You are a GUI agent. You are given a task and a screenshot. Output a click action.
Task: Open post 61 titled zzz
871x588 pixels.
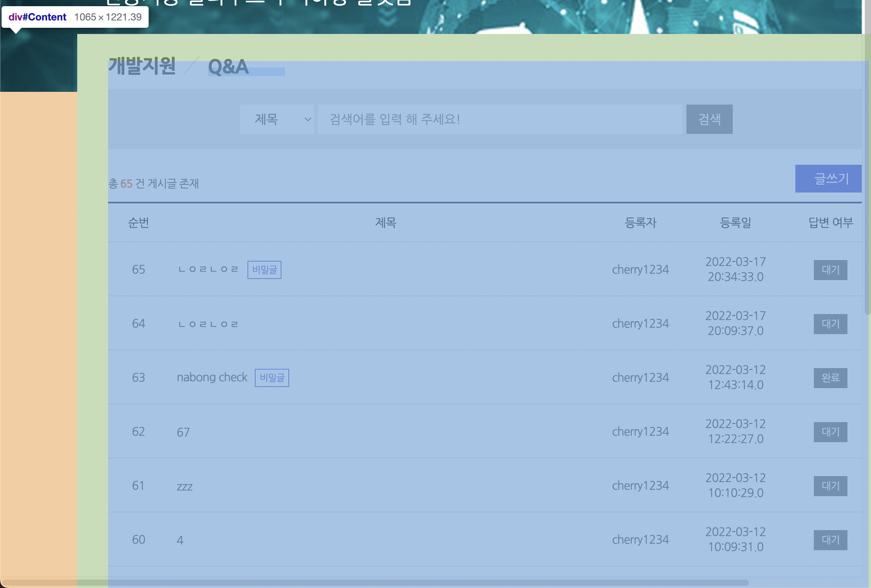click(x=185, y=486)
